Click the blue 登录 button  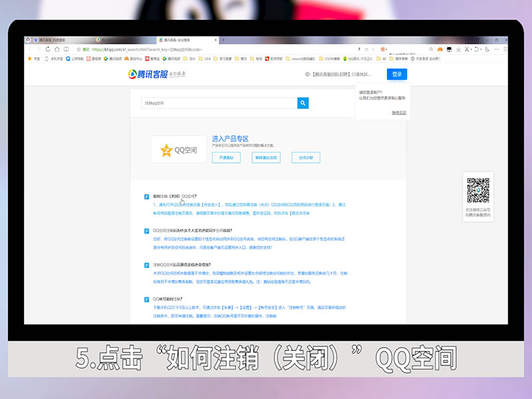(396, 74)
